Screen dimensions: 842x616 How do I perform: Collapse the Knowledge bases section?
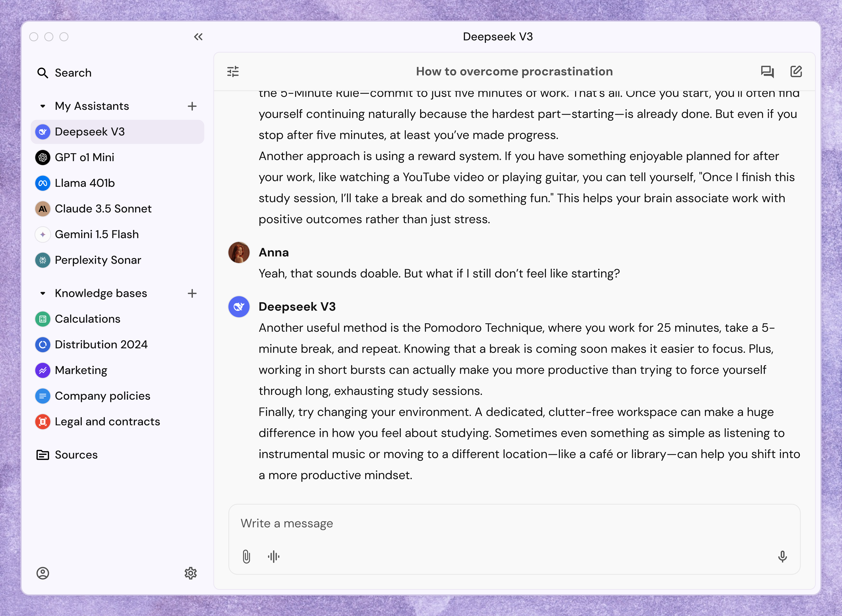coord(43,293)
